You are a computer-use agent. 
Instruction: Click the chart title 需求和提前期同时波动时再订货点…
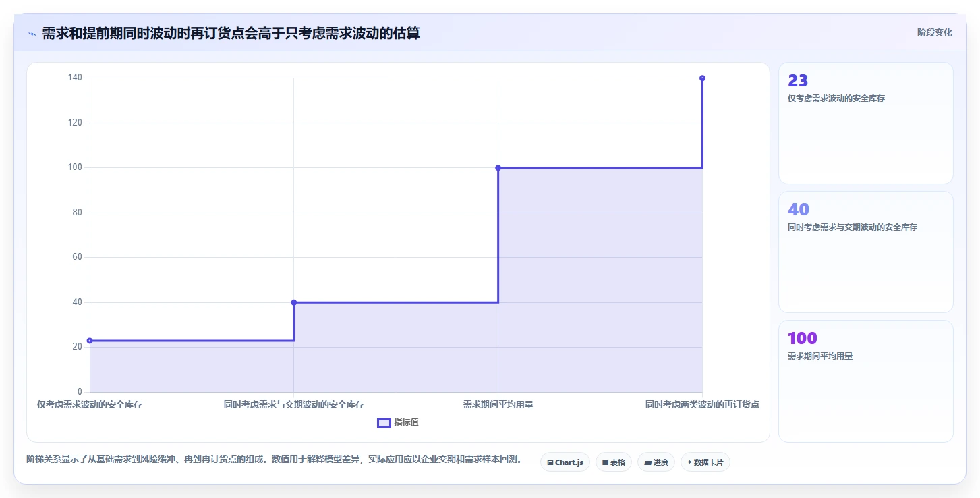point(231,33)
